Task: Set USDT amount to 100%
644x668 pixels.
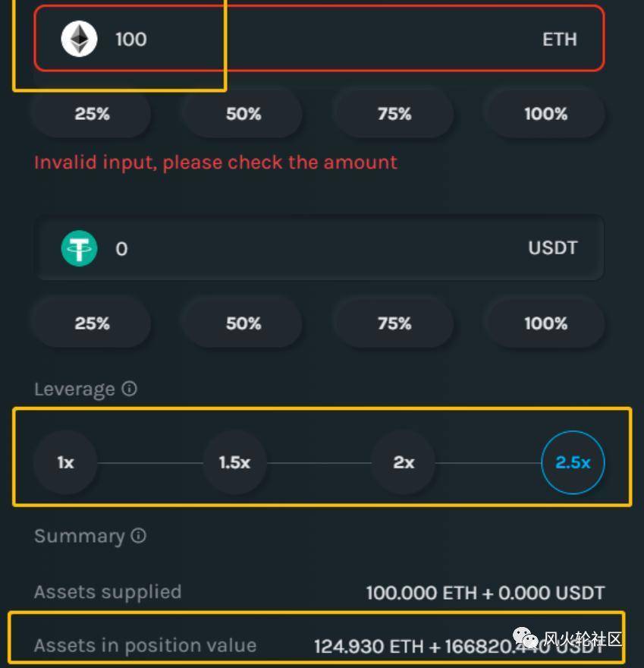Action: pyautogui.click(x=545, y=323)
